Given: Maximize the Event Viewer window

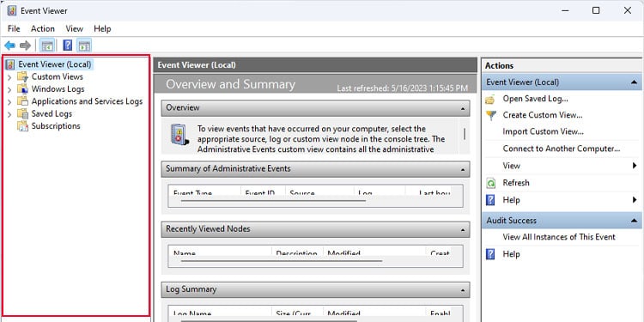Looking at the screenshot, I should (596, 10).
